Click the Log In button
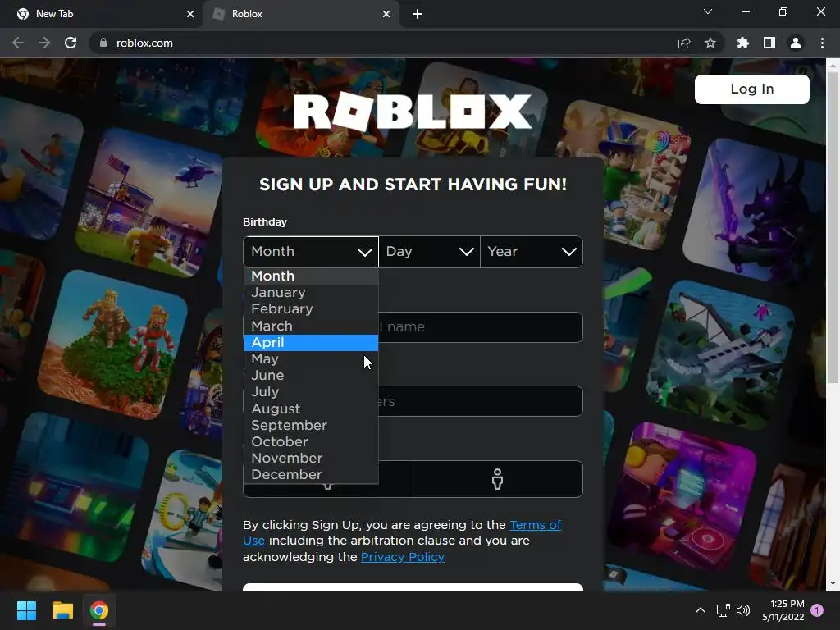The image size is (840, 630). [x=751, y=89]
